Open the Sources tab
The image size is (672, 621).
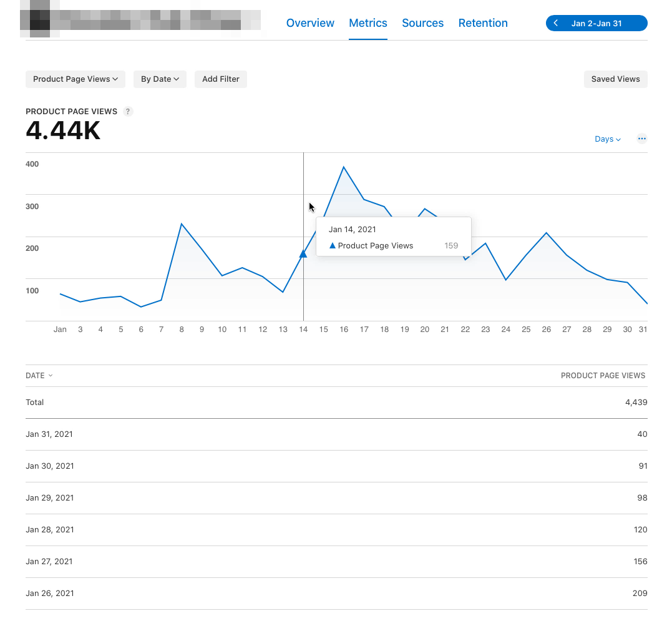[x=422, y=23]
